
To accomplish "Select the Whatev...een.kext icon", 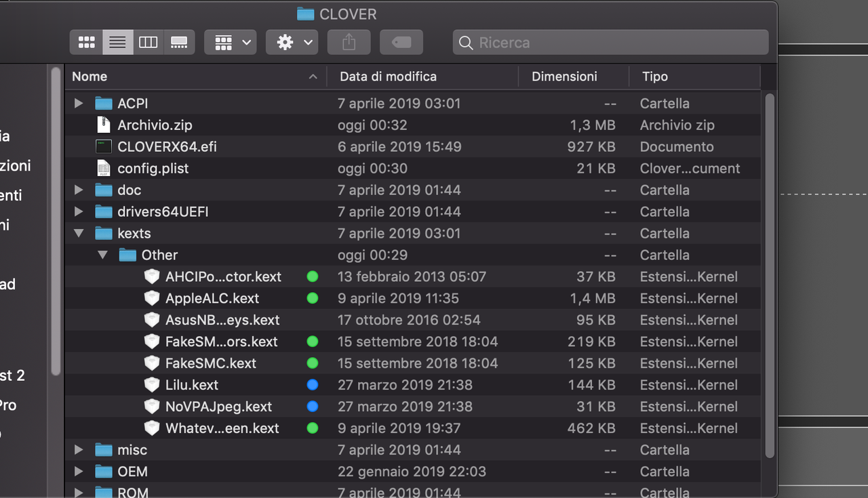I will [152, 428].
